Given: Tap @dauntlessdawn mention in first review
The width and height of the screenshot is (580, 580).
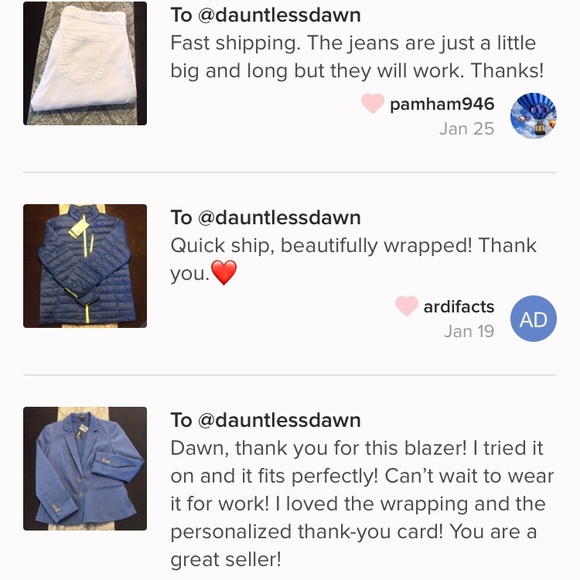Looking at the screenshot, I should coord(279,16).
